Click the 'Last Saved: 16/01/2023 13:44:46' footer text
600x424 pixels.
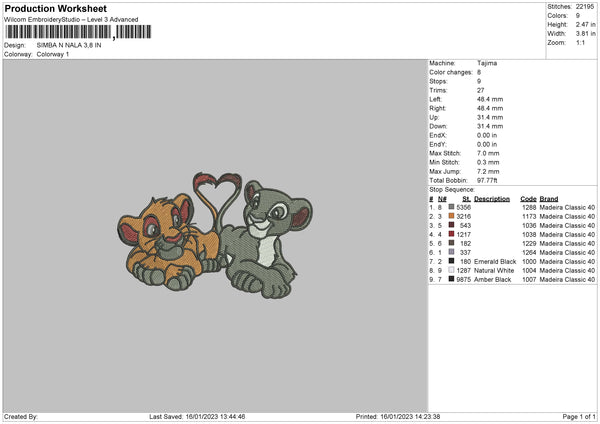click(x=197, y=416)
